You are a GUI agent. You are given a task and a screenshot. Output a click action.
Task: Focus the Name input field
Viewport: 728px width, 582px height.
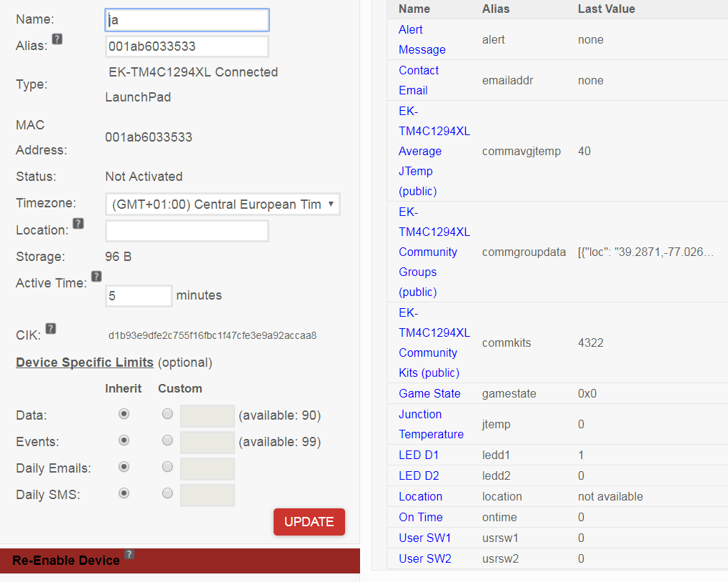click(187, 20)
